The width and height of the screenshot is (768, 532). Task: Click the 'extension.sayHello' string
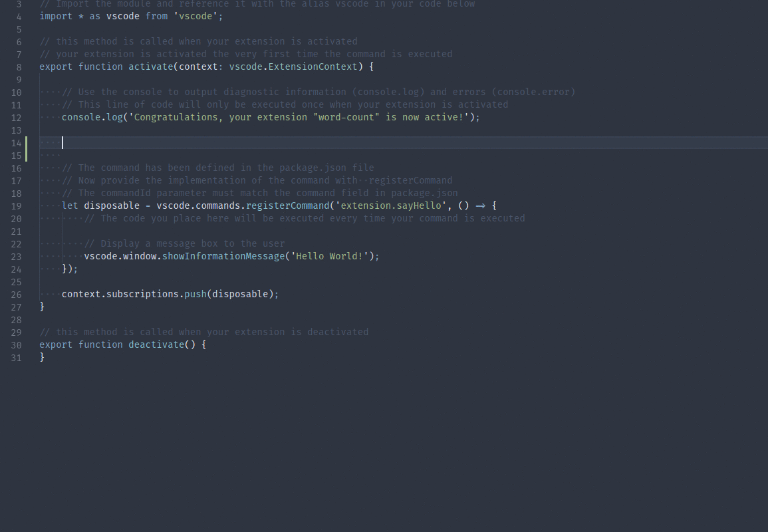click(x=390, y=205)
